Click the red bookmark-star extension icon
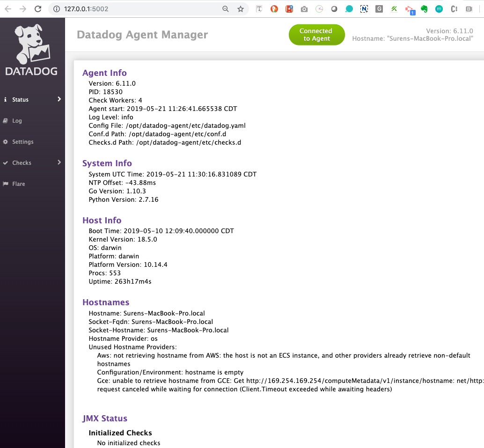The width and height of the screenshot is (484, 448). coord(289,9)
